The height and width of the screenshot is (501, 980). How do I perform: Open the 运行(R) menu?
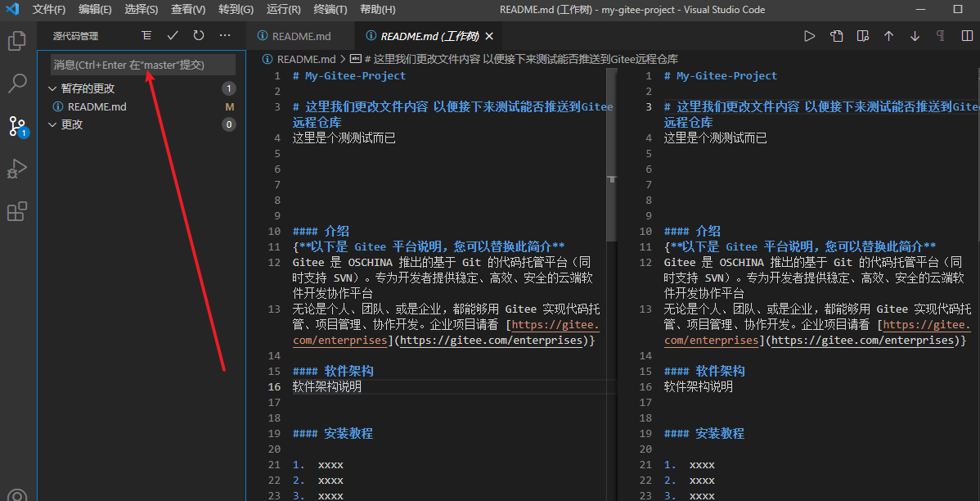click(284, 9)
